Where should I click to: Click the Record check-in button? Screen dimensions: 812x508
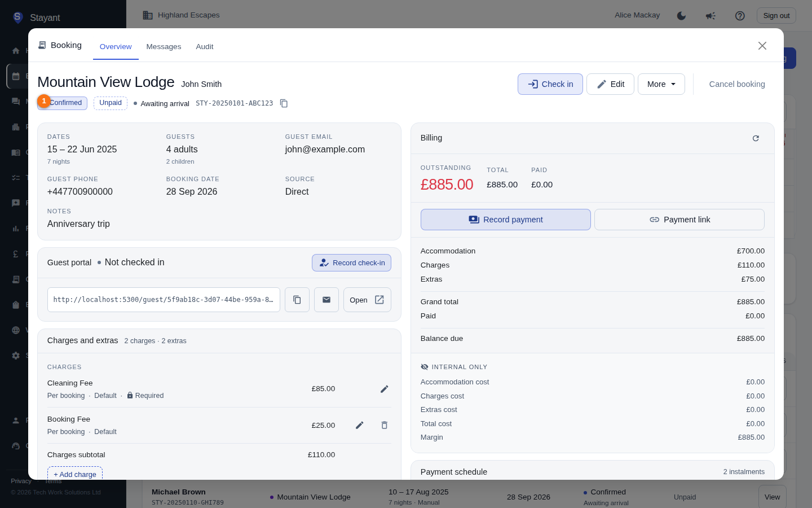351,263
